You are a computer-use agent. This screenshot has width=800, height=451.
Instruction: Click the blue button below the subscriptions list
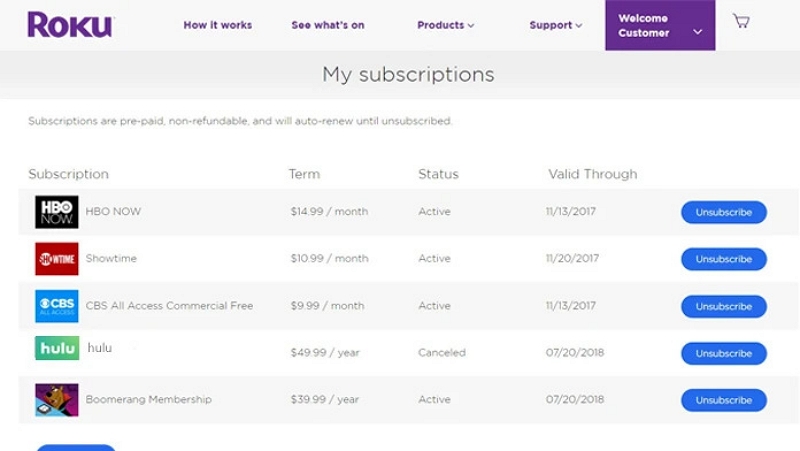click(x=76, y=447)
